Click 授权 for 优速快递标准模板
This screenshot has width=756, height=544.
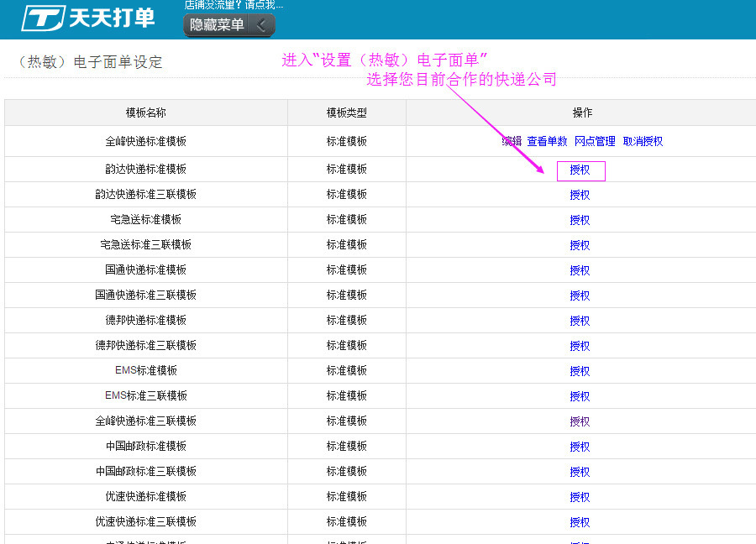click(580, 497)
